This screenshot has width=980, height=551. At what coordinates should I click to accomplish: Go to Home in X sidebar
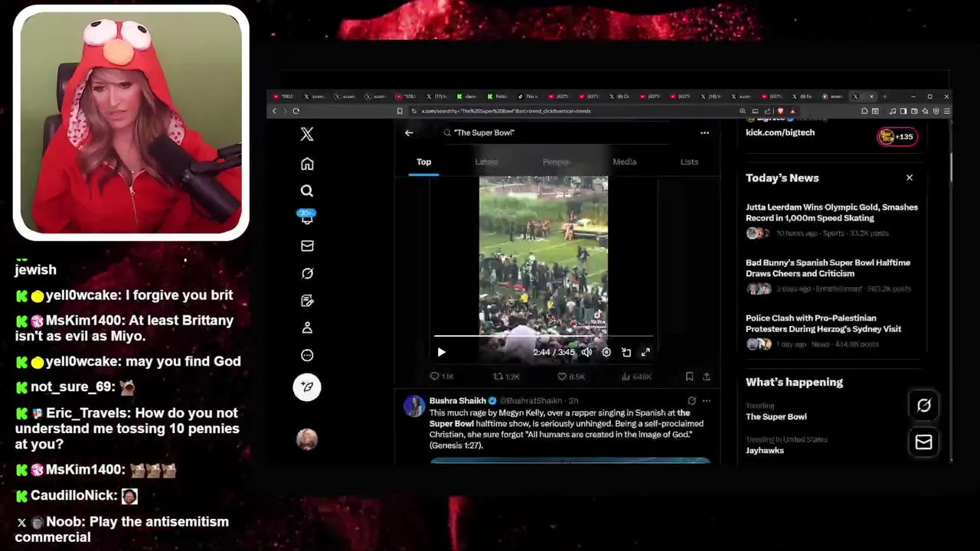[307, 164]
